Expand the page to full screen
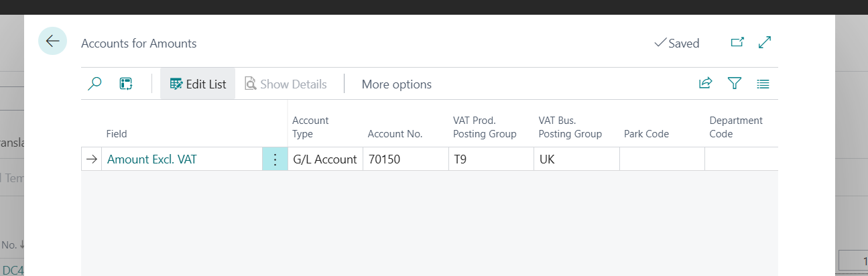The image size is (868, 276). (x=765, y=43)
